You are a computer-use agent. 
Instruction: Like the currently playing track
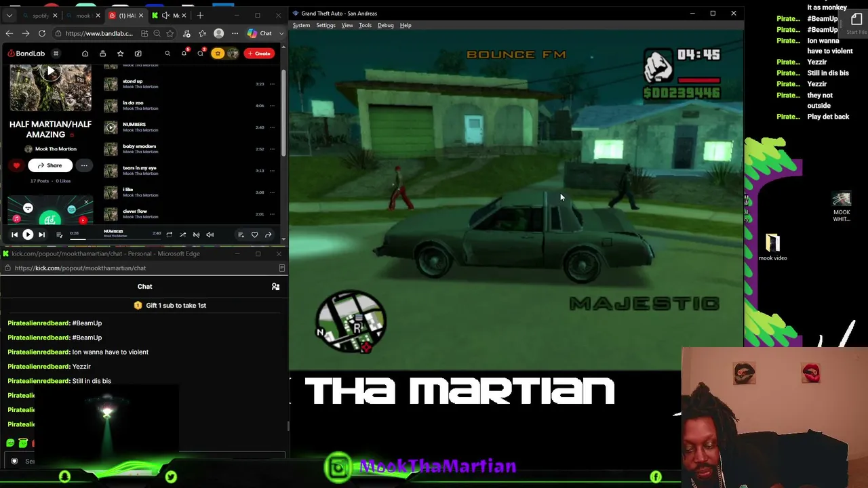[254, 235]
